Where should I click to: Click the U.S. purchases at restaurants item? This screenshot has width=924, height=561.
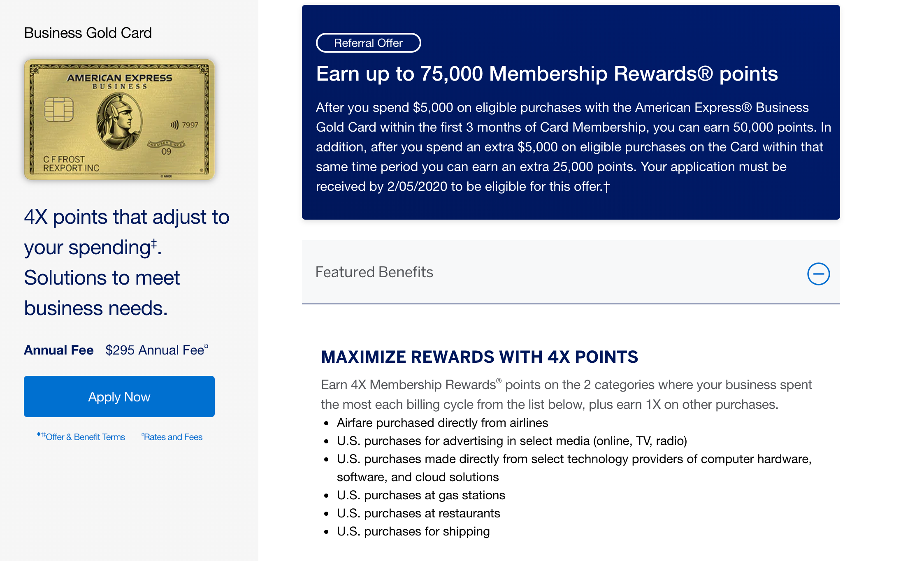click(x=418, y=513)
